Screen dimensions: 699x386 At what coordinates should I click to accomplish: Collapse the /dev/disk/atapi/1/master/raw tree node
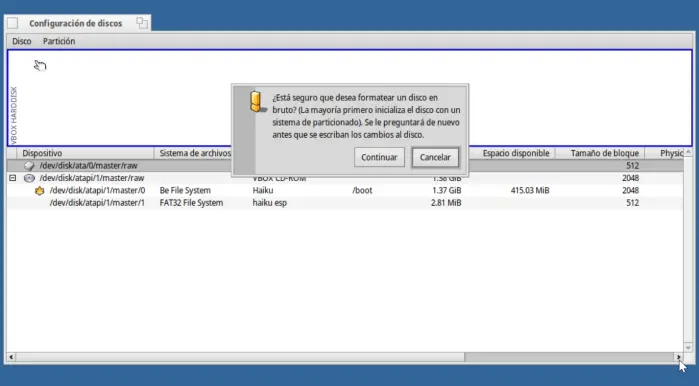12,178
